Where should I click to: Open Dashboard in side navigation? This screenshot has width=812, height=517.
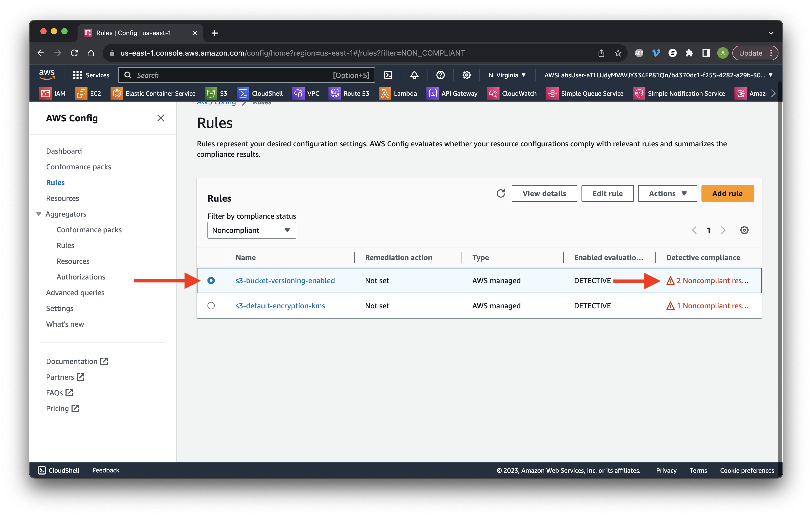point(64,151)
